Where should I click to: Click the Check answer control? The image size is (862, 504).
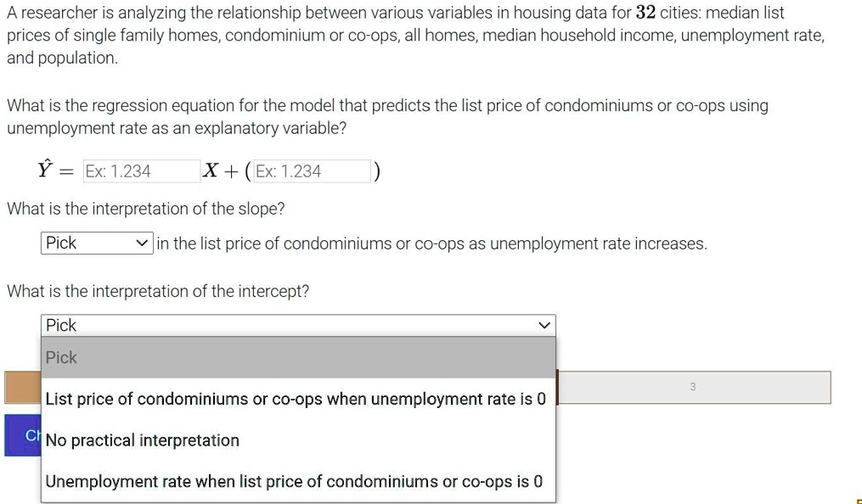(x=24, y=435)
